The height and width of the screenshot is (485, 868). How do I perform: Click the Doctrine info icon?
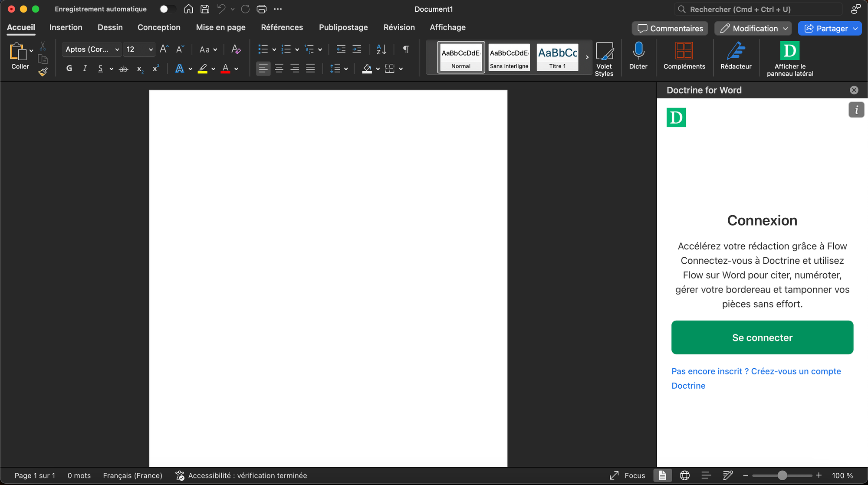tap(856, 110)
